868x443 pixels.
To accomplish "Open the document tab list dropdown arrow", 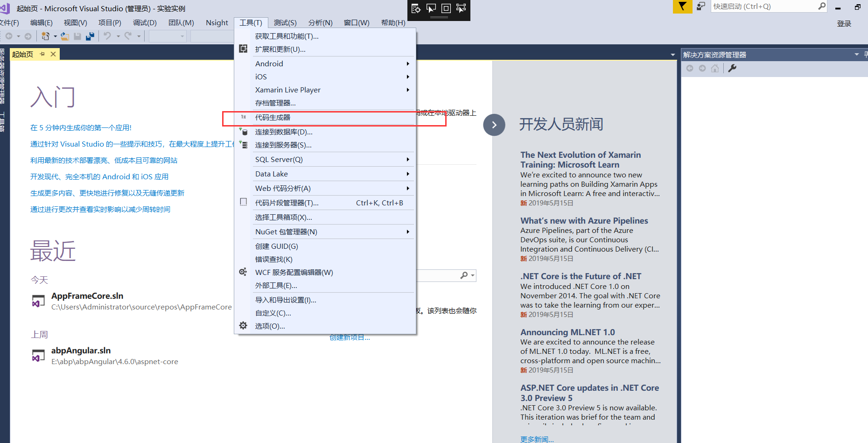I will (672, 55).
